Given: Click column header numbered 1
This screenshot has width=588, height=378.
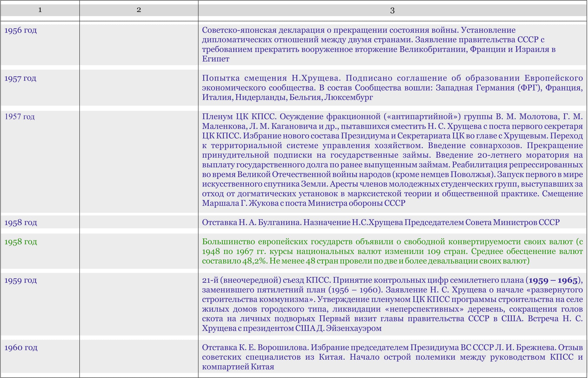Looking at the screenshot, I should click(x=40, y=10).
